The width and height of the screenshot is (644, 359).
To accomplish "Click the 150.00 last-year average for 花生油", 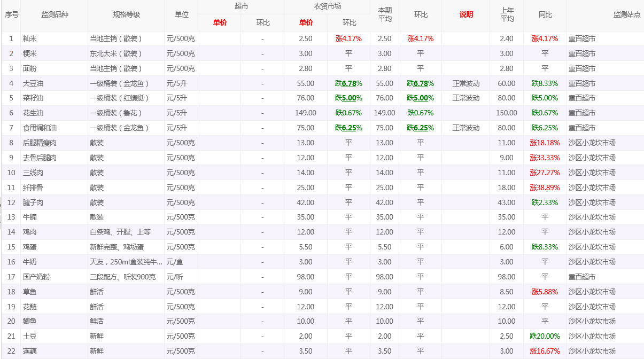I will click(507, 113).
